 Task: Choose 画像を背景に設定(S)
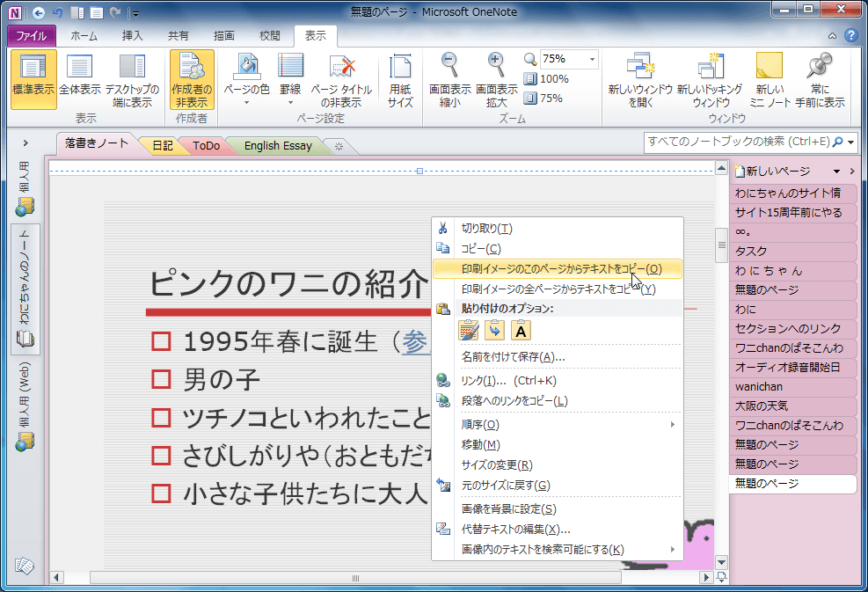tap(557, 509)
